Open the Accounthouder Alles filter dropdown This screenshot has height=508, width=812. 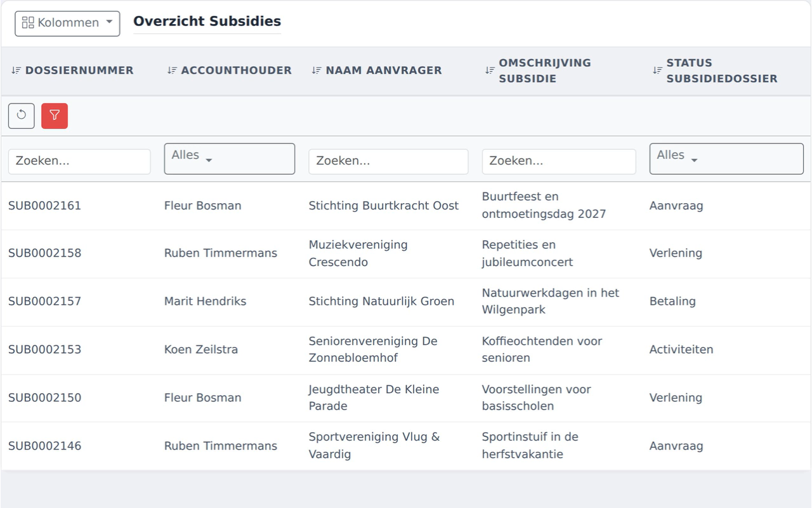(x=230, y=159)
